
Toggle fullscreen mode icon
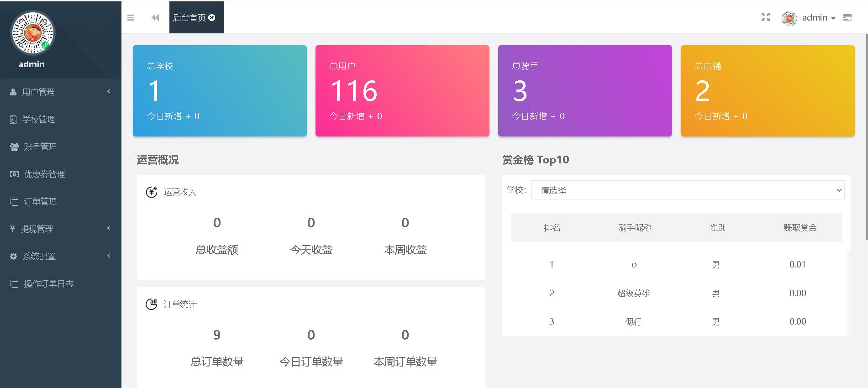(x=766, y=17)
